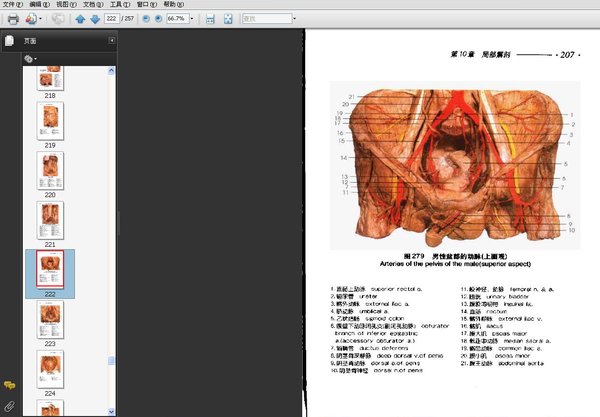Screen dimensions: 600x417
Task: Open the 文件 (File) menu
Action: coord(13,4)
